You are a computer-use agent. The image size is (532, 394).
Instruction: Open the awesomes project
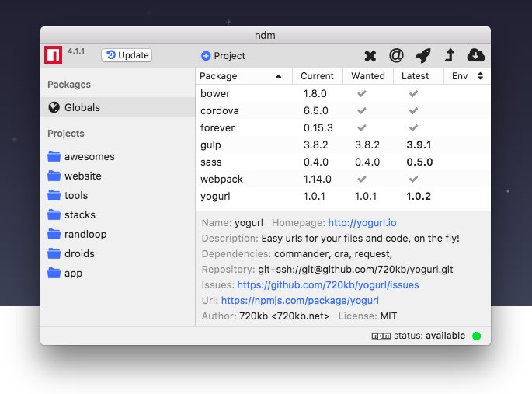click(81, 156)
